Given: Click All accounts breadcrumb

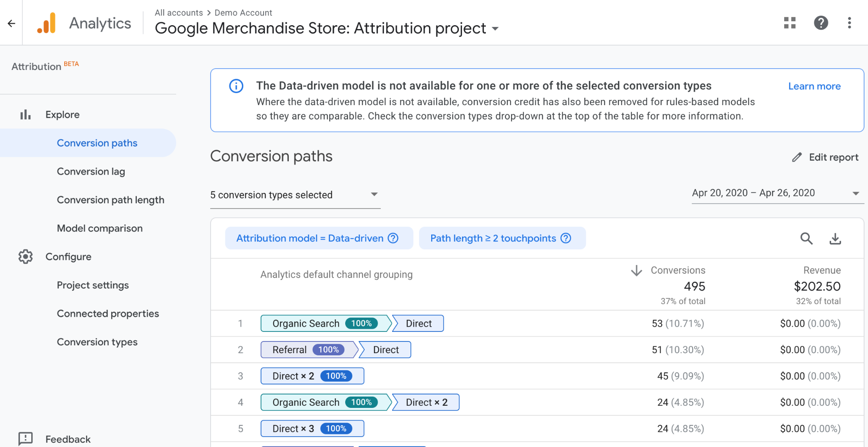Looking at the screenshot, I should pos(178,13).
